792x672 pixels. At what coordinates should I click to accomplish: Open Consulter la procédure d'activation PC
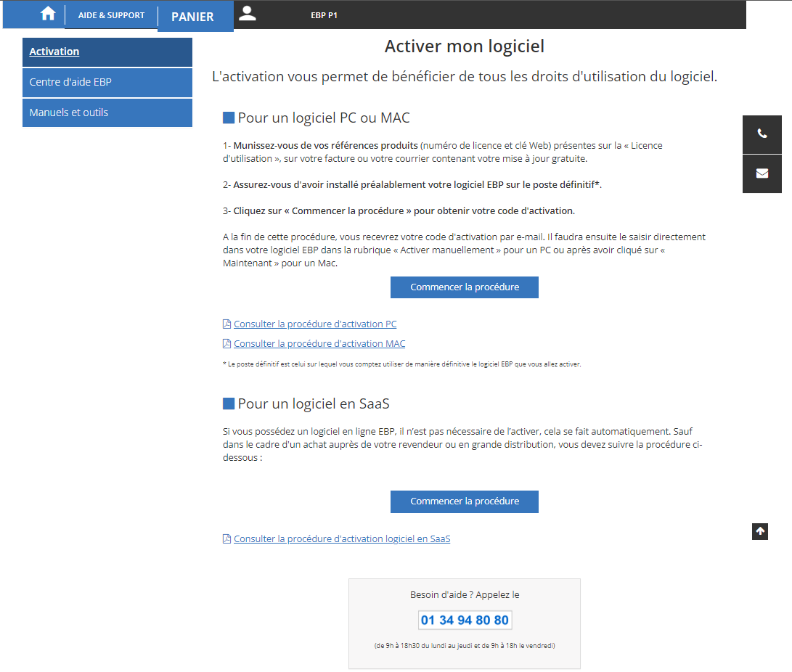(315, 324)
